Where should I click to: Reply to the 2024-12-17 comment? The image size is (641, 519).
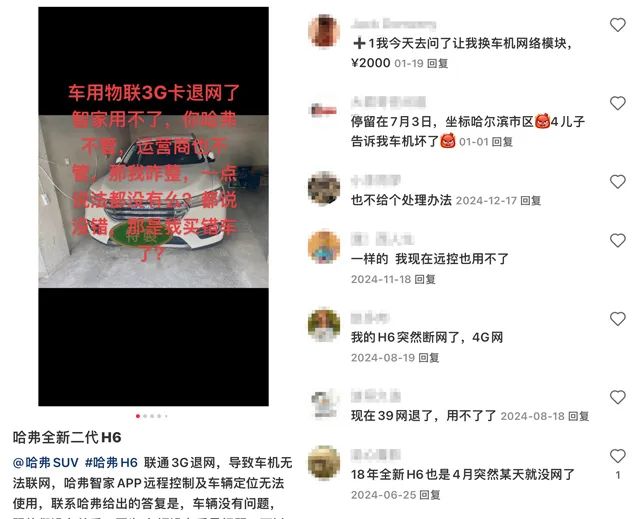[x=531, y=200]
